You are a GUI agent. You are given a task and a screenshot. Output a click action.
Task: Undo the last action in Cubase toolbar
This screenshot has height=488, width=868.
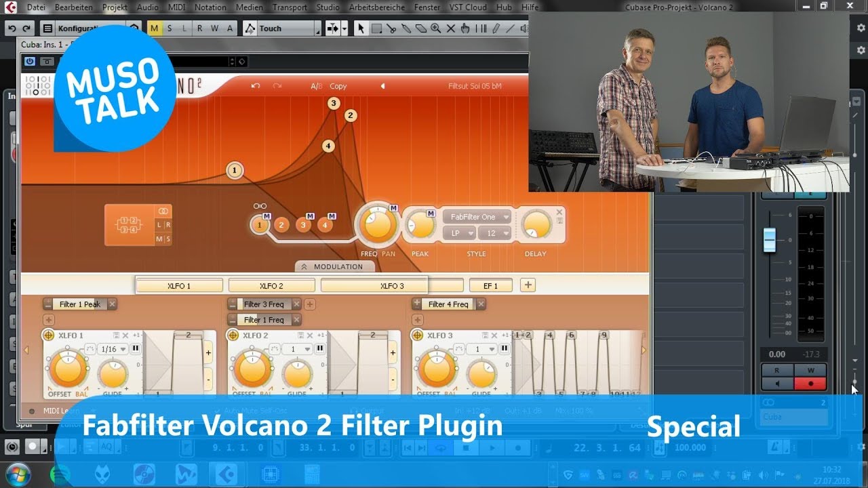12,28
